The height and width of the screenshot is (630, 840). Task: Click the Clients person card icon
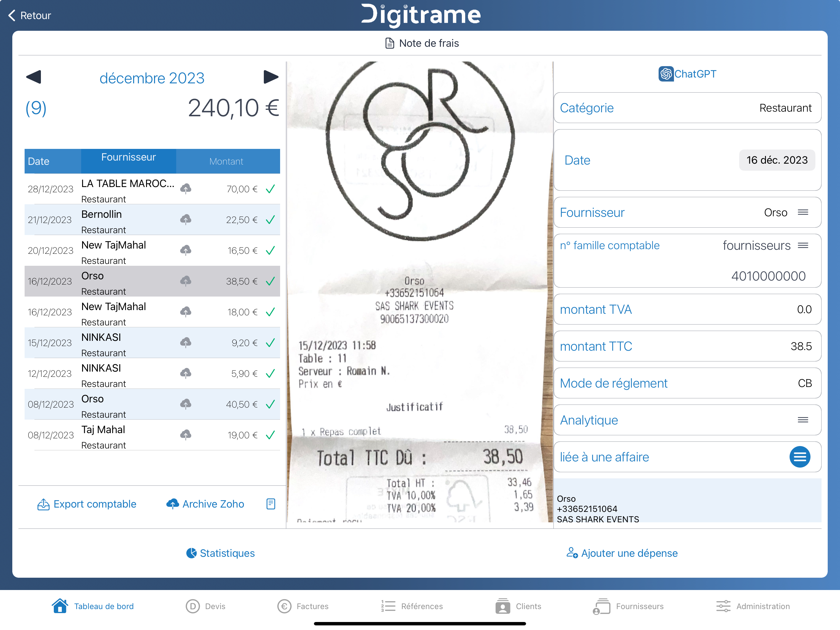pos(503,606)
